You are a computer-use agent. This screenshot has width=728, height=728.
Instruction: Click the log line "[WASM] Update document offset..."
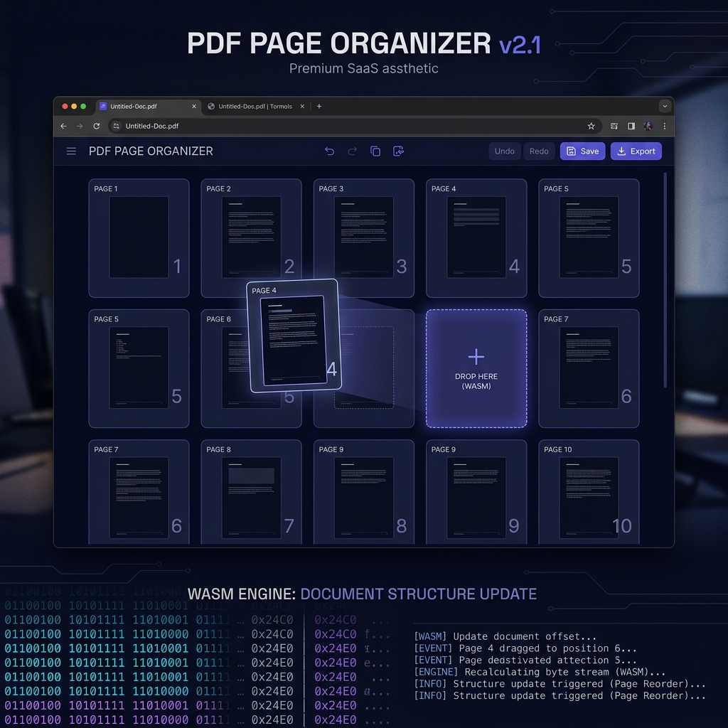(x=505, y=636)
